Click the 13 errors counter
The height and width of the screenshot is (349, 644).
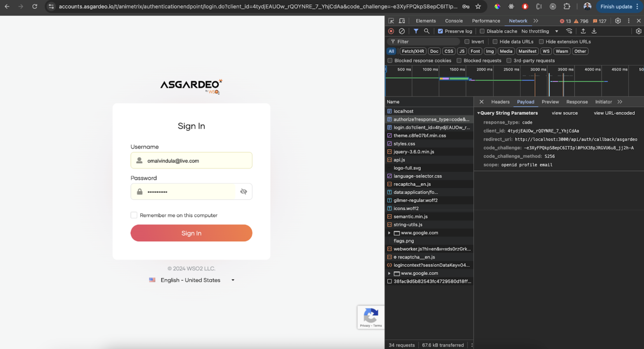(565, 21)
